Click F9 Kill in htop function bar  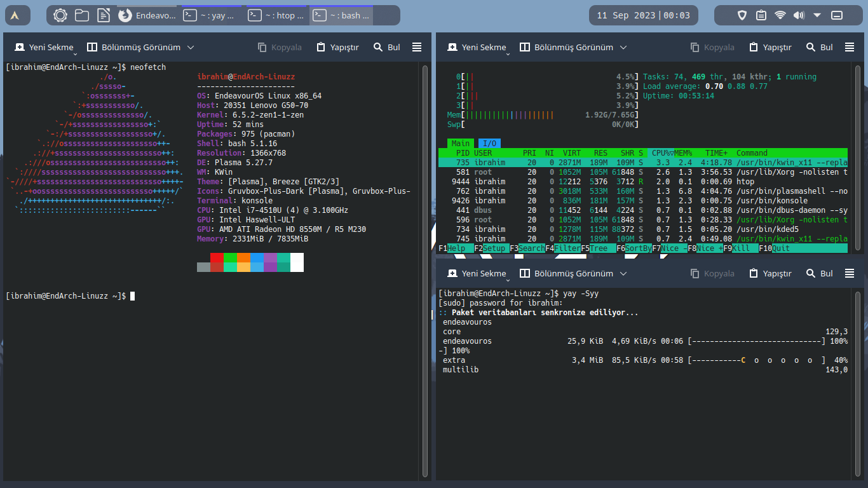click(740, 248)
